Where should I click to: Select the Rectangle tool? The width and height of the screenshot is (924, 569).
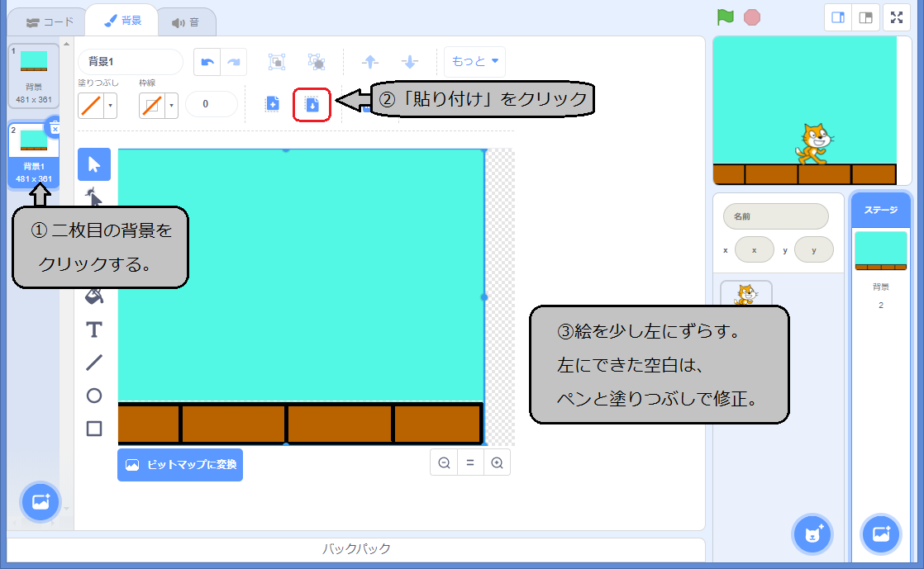[x=94, y=429]
